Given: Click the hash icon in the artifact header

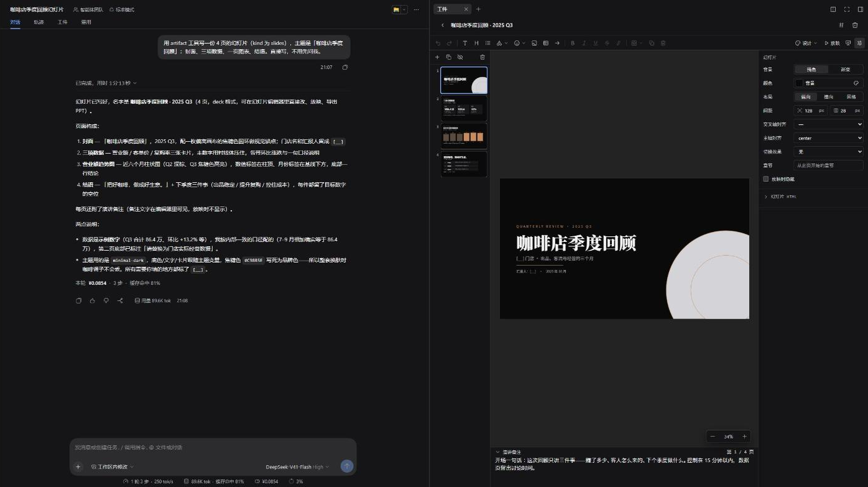Looking at the screenshot, I should 841,25.
